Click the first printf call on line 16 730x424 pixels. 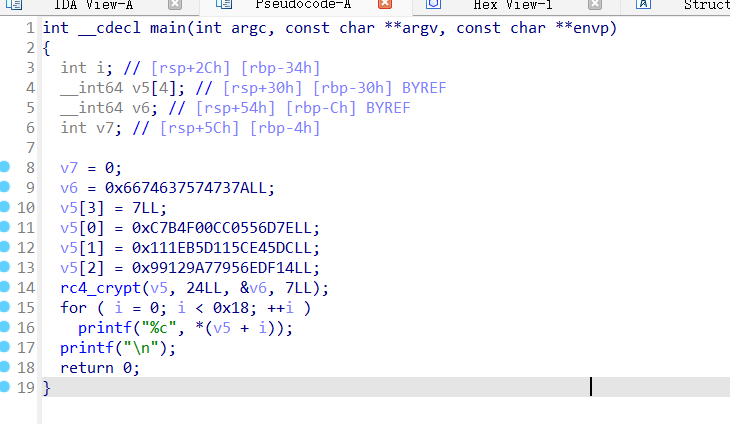(x=105, y=328)
